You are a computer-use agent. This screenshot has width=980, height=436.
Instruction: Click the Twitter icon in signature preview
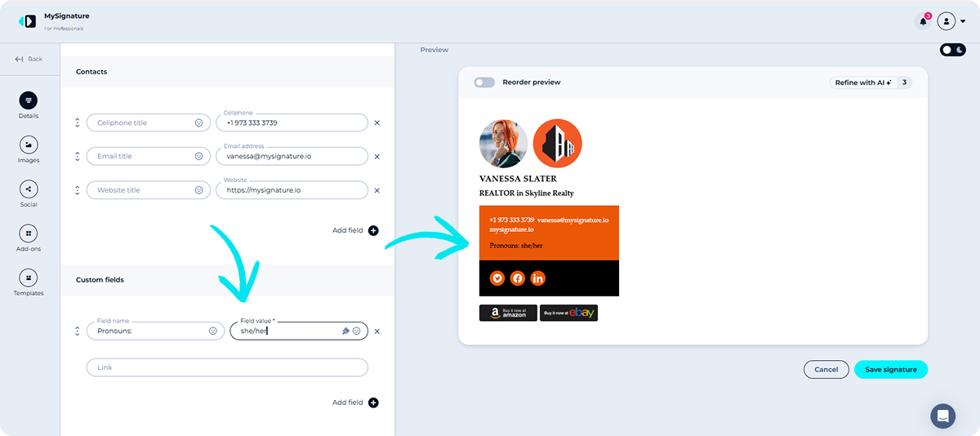[497, 278]
